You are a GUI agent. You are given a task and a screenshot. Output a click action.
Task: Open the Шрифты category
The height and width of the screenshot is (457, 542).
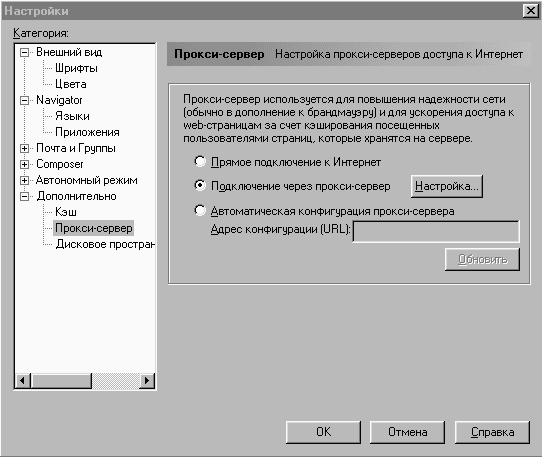(76, 68)
